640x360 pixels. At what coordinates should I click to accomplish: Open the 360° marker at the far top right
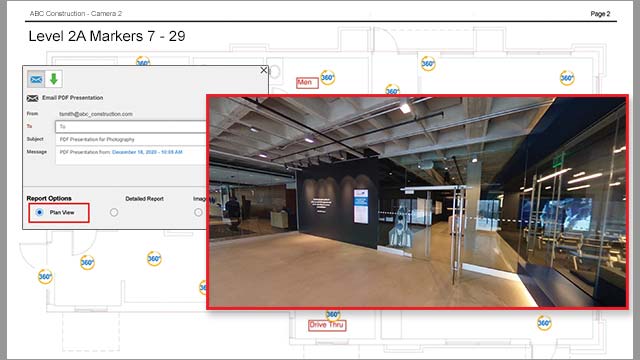[567, 78]
